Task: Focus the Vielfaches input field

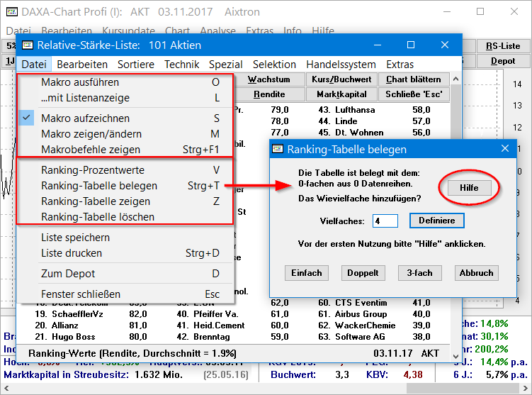Action: 385,221
